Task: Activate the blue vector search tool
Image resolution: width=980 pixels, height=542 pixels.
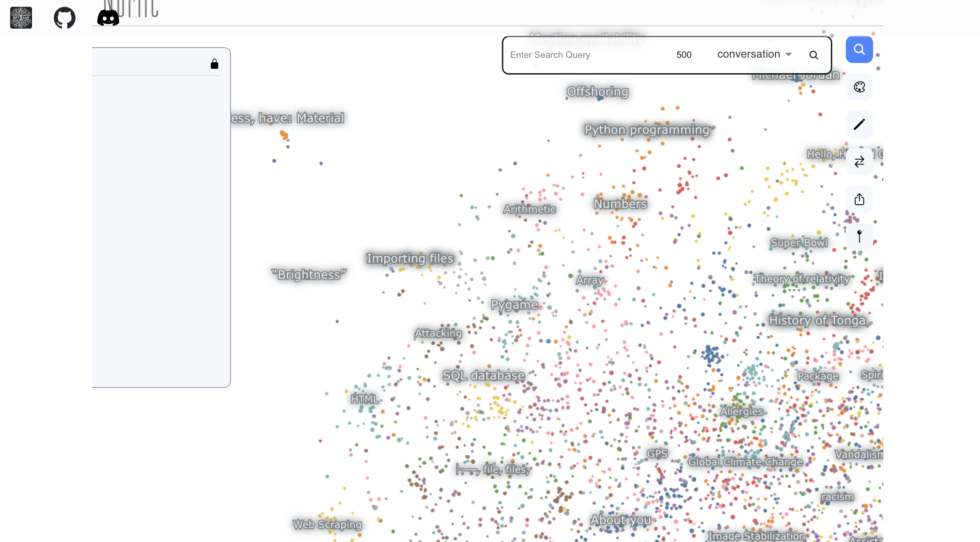Action: point(859,49)
